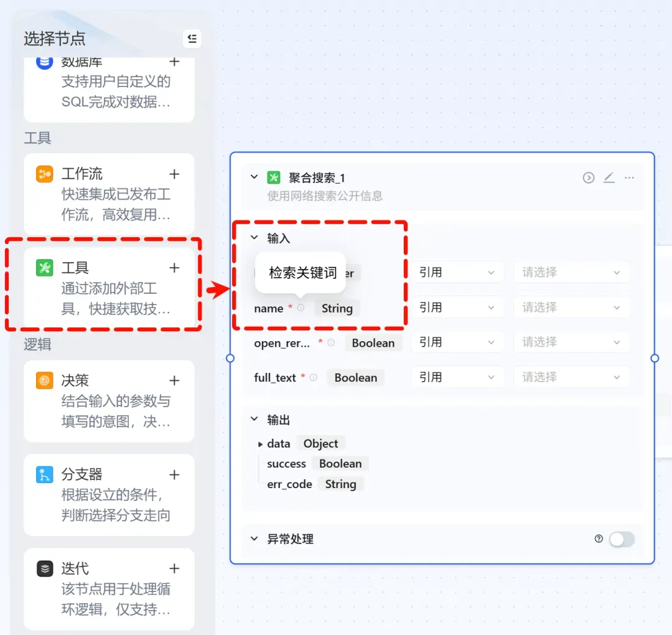The width and height of the screenshot is (672, 635).
Task: Select the 决策 node card
Action: (110, 401)
